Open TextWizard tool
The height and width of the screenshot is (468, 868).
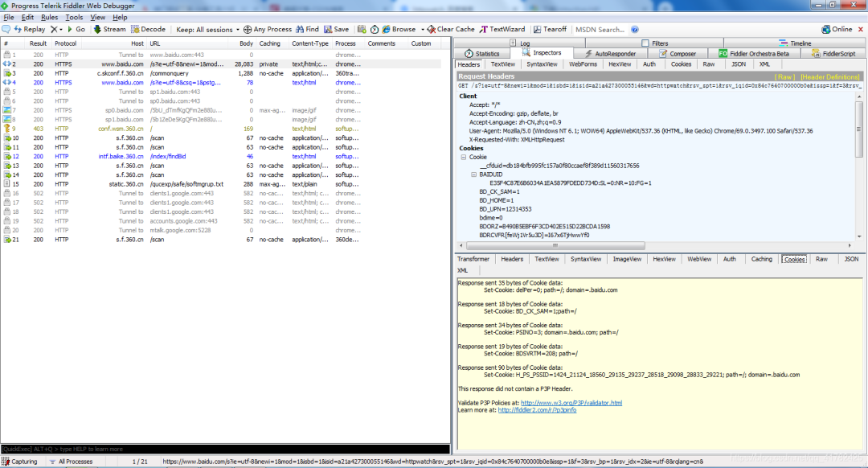point(502,30)
